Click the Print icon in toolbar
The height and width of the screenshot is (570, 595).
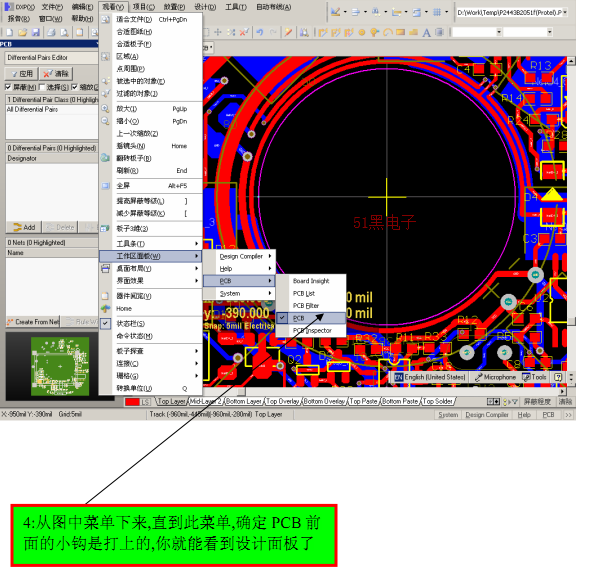coord(51,33)
